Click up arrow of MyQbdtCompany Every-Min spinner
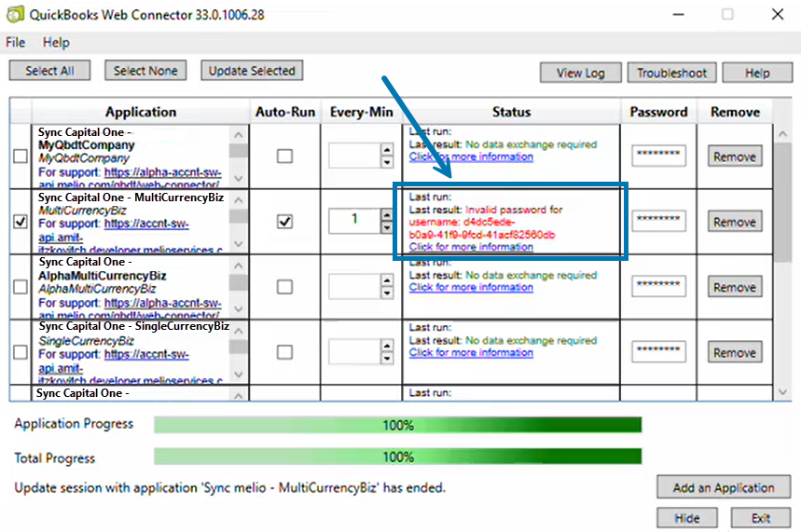 [x=387, y=150]
